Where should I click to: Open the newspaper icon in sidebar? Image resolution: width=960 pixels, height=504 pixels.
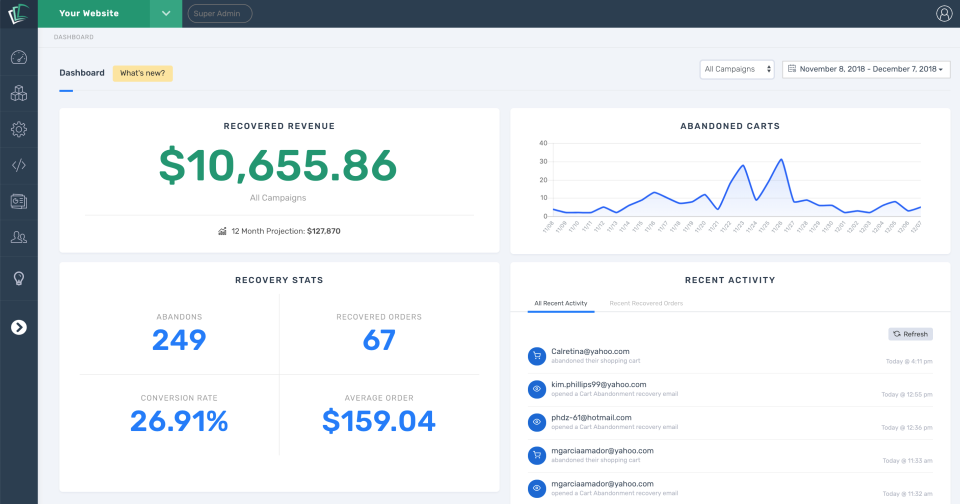pyautogui.click(x=18, y=201)
